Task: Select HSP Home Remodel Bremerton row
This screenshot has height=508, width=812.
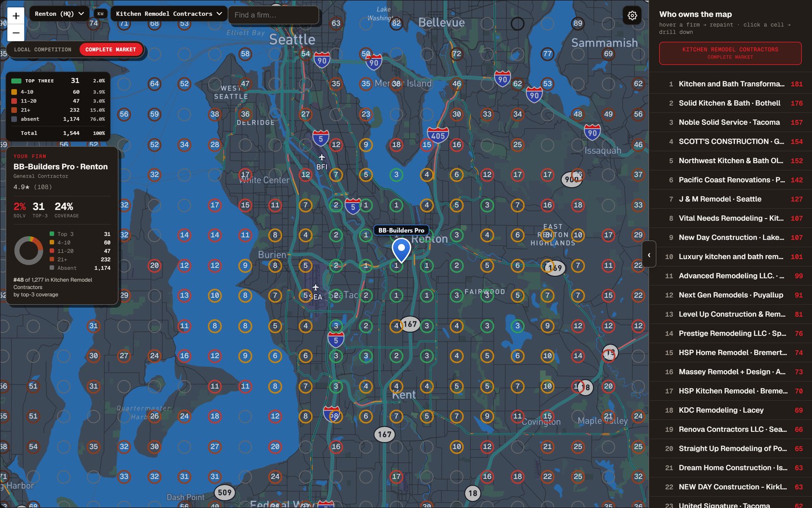Action: (x=731, y=353)
